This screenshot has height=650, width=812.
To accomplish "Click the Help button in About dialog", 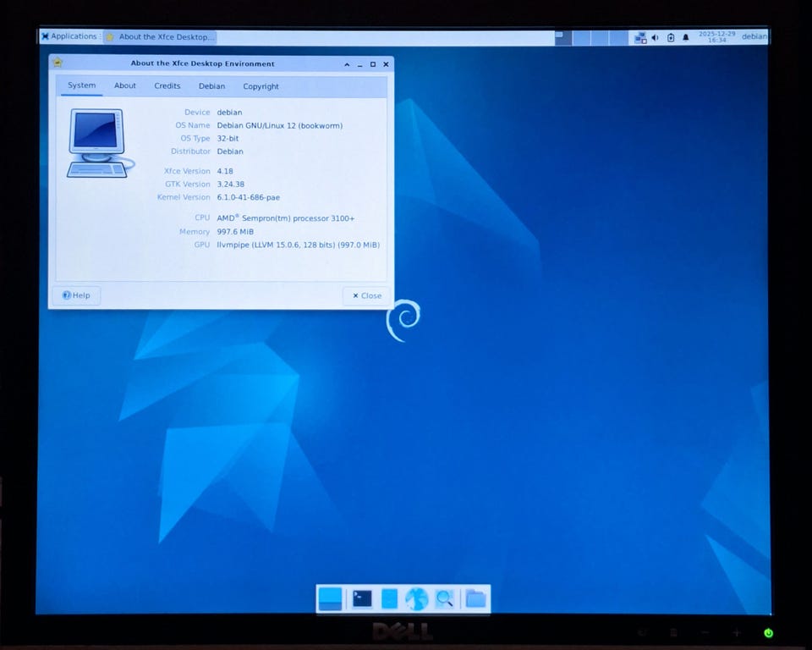I will click(76, 295).
